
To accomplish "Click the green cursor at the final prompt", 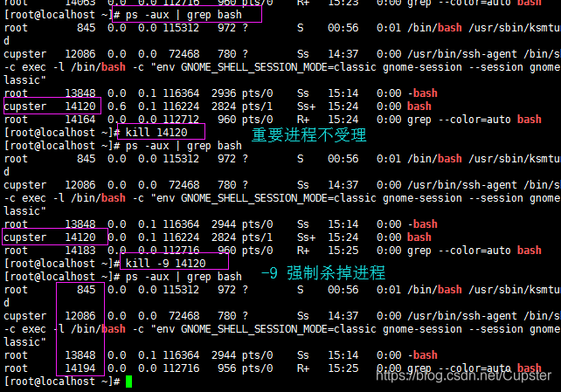I will (x=128, y=382).
